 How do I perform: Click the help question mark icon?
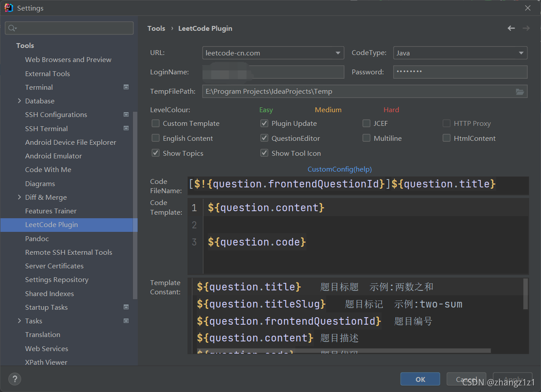tap(15, 379)
